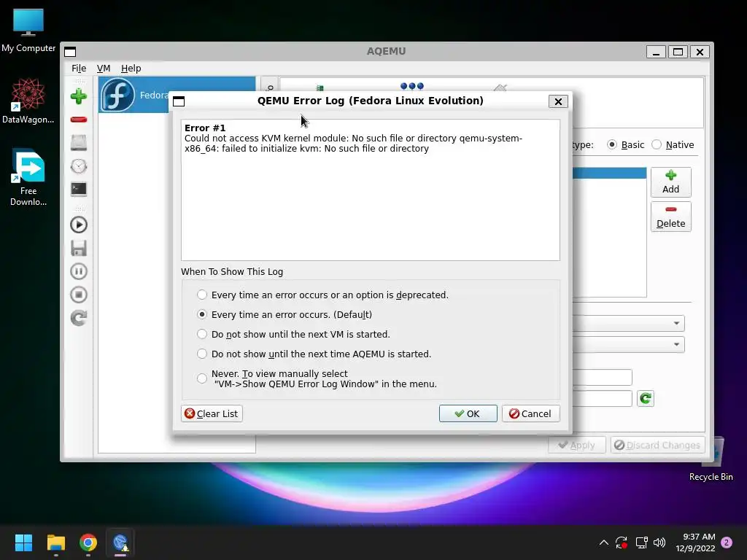Open Google Chrome from the taskbar

[88, 542]
